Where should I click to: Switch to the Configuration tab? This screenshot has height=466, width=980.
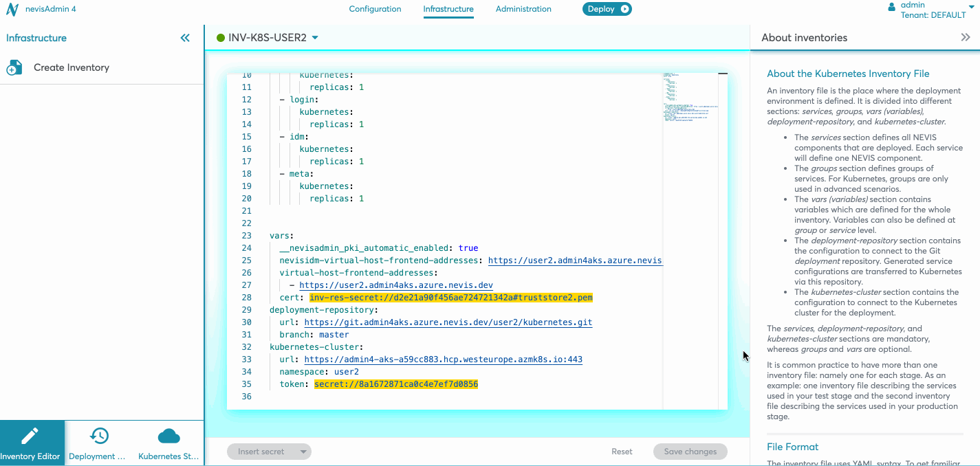(x=375, y=9)
